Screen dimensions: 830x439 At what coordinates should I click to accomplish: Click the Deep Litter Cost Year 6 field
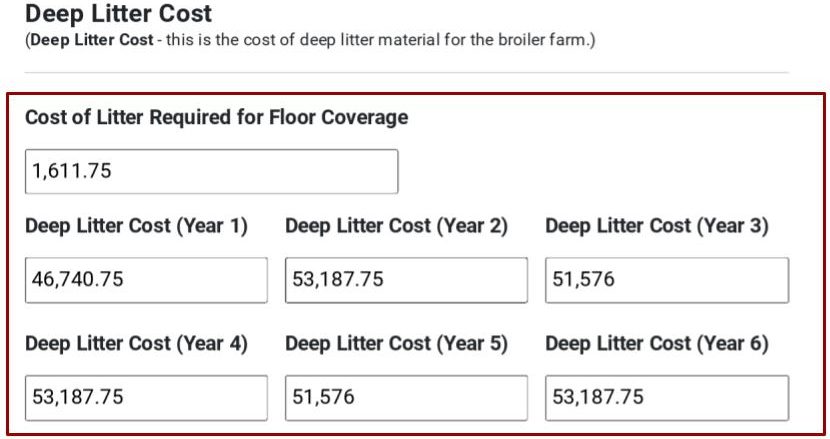pyautogui.click(x=667, y=398)
